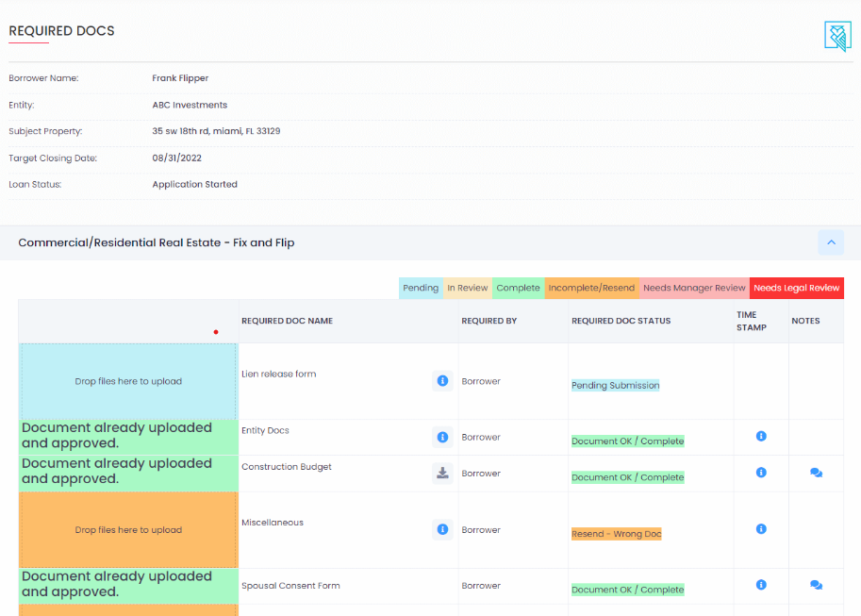Click the info icon next to Miscellaneous
The width and height of the screenshot is (861, 616).
point(442,529)
